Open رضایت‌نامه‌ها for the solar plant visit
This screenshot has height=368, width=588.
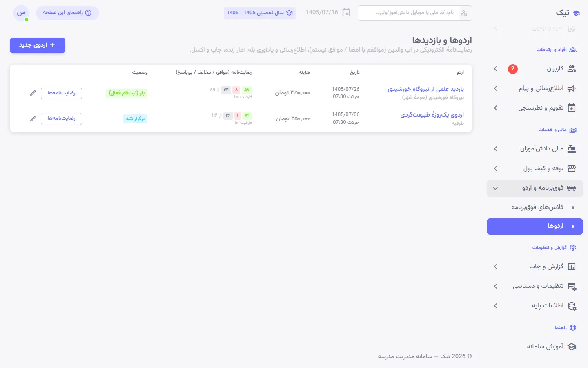click(x=61, y=93)
